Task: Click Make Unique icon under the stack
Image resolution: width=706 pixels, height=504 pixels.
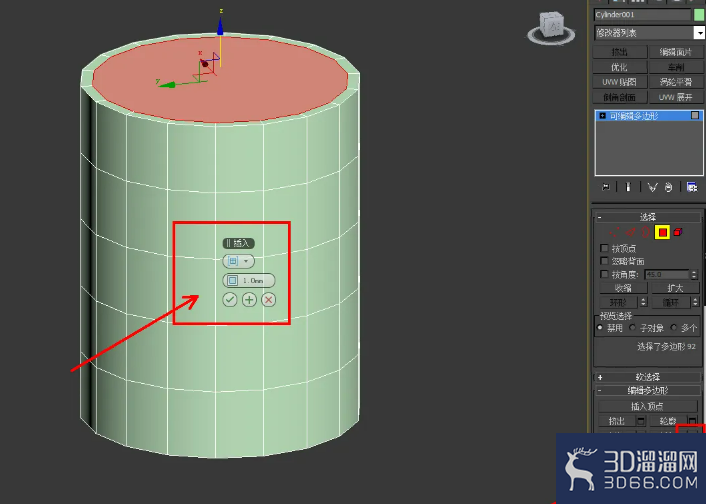Action: click(x=652, y=187)
